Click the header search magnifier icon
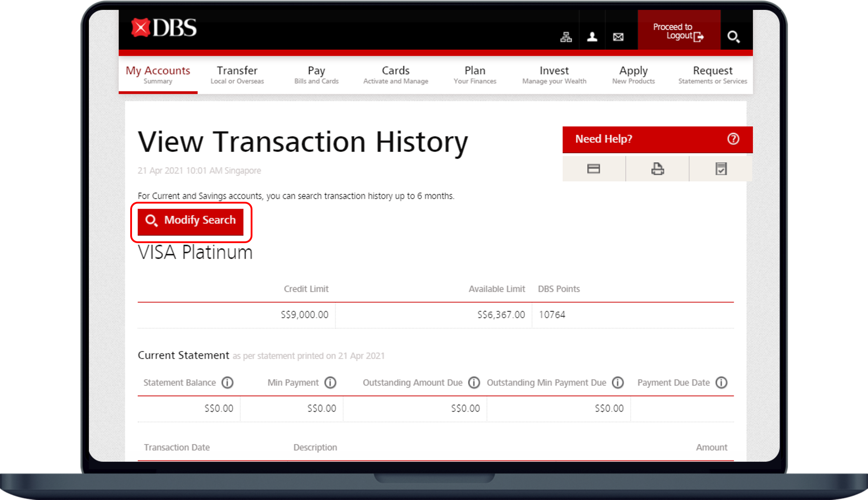Viewport: 868px width, 500px height. tap(733, 36)
